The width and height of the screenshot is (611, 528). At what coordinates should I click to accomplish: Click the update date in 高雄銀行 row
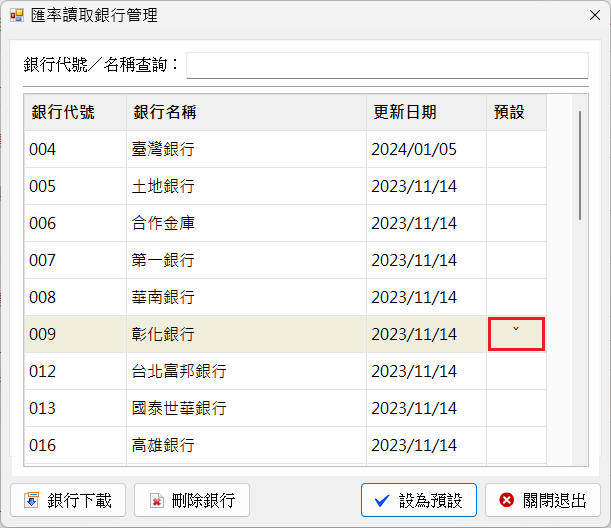tap(414, 445)
